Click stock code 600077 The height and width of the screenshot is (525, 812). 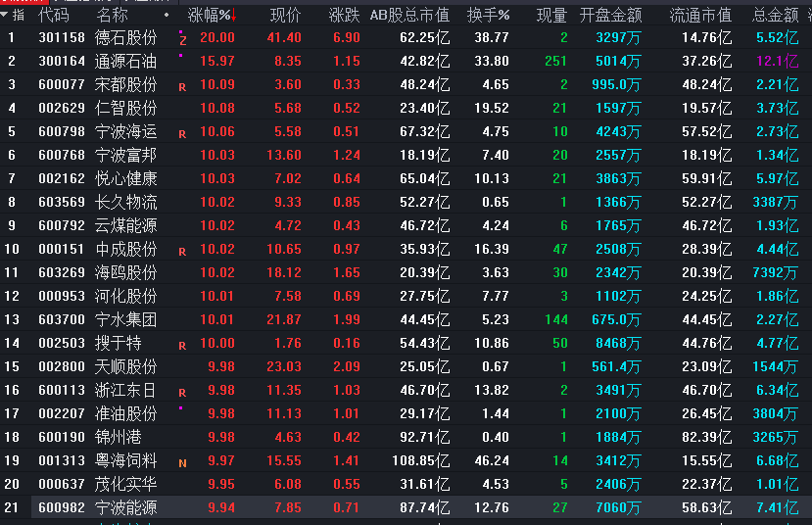pyautogui.click(x=62, y=84)
